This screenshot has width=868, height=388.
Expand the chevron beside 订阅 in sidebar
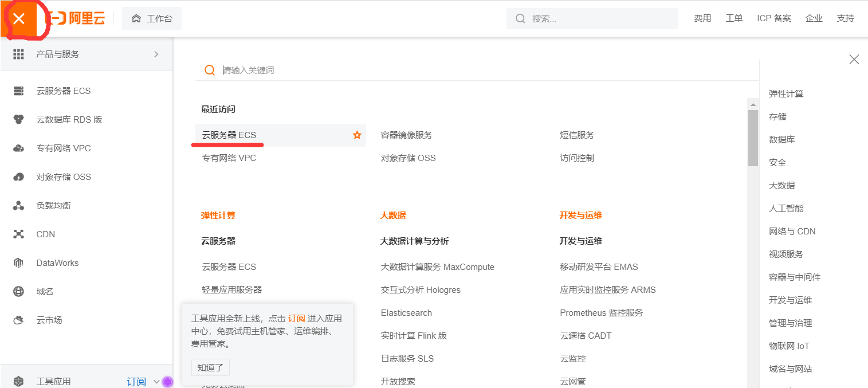156,382
